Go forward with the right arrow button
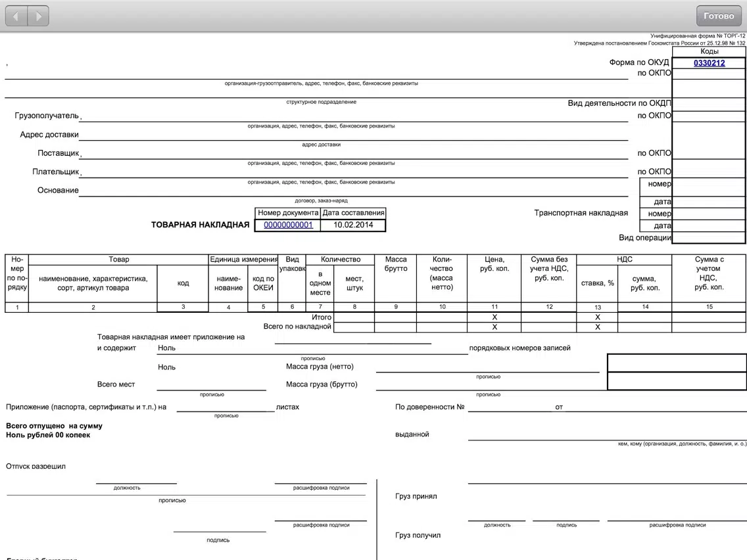This screenshot has width=747, height=560. pyautogui.click(x=39, y=16)
